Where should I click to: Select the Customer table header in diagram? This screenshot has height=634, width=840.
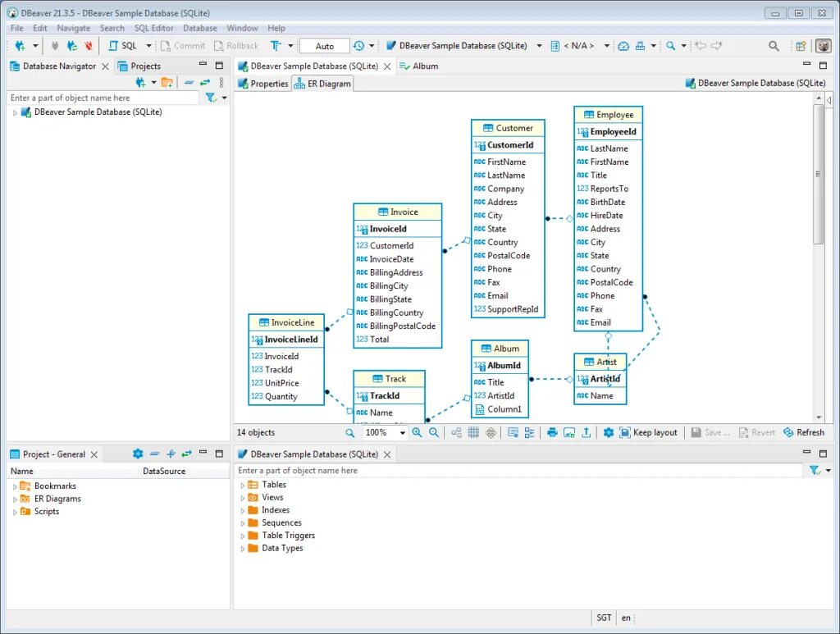pyautogui.click(x=508, y=129)
